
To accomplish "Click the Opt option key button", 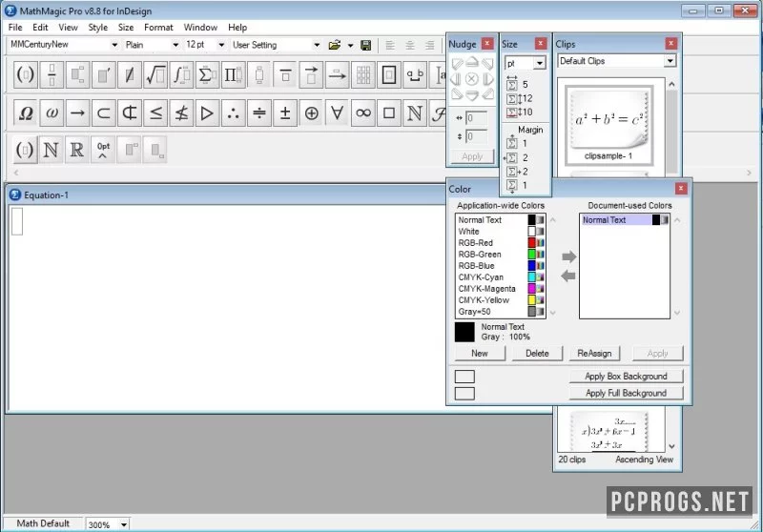I will click(103, 150).
